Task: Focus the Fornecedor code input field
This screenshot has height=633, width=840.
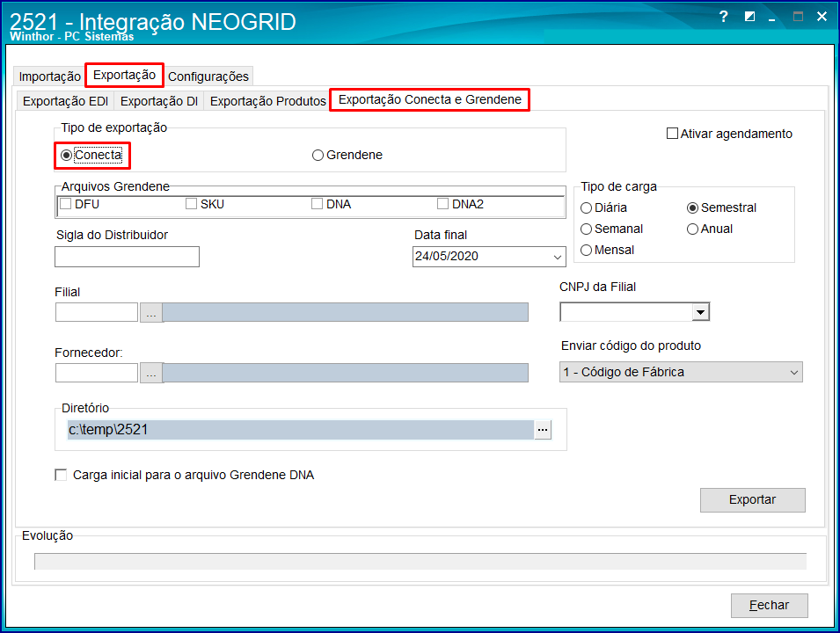Action: (x=97, y=373)
